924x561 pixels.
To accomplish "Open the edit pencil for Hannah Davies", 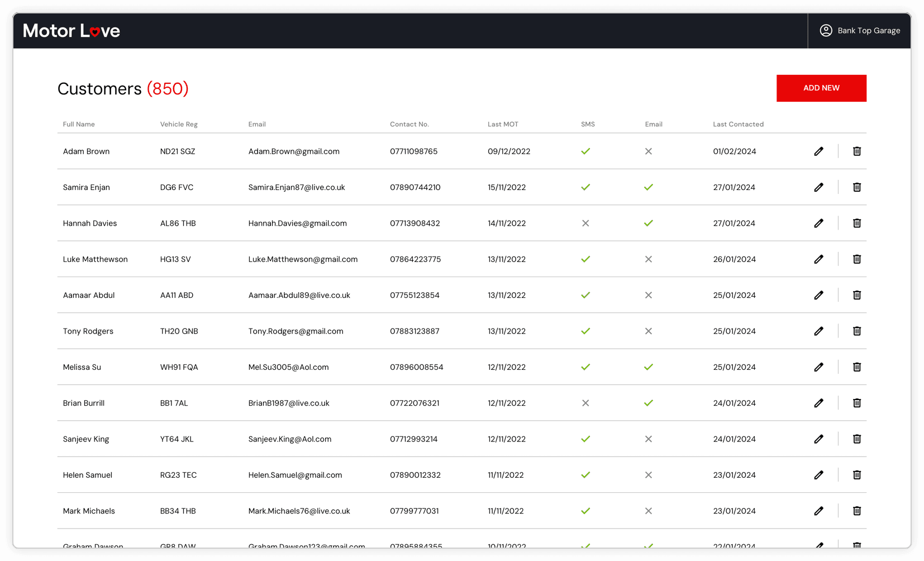I will pyautogui.click(x=819, y=223).
